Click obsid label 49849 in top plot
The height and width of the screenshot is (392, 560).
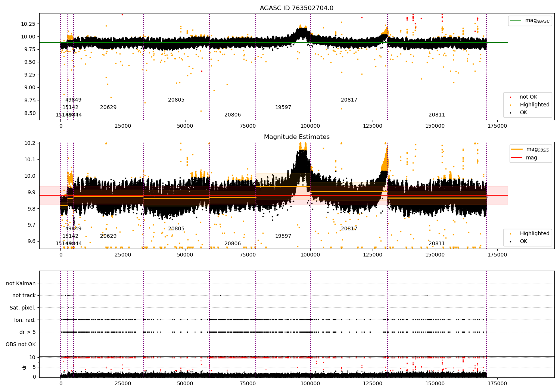tap(73, 100)
